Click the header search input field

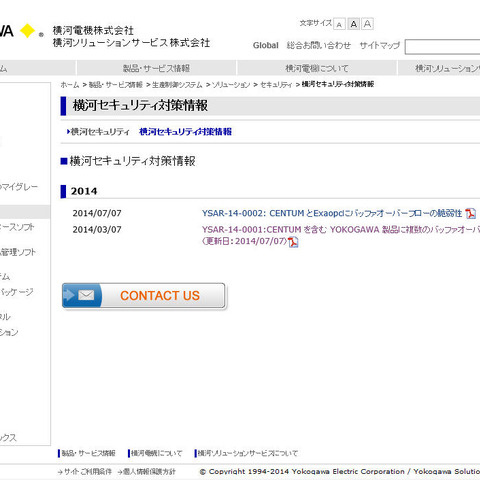[x=442, y=47]
